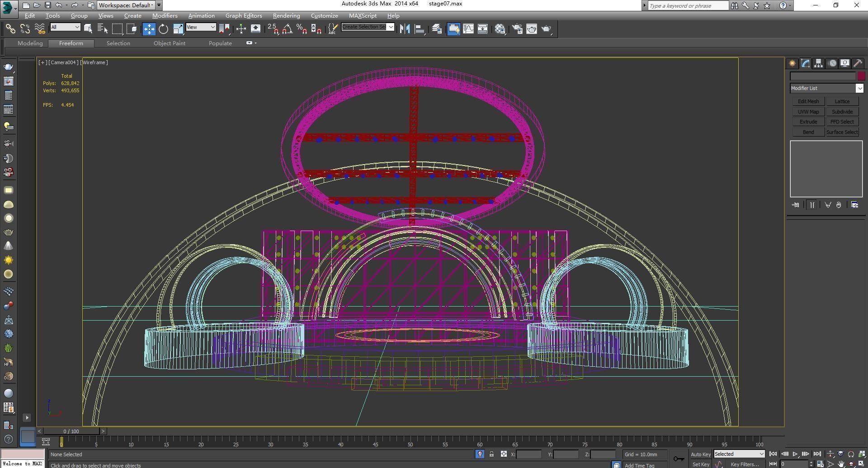Click the Edit Mesh modifier button

808,101
